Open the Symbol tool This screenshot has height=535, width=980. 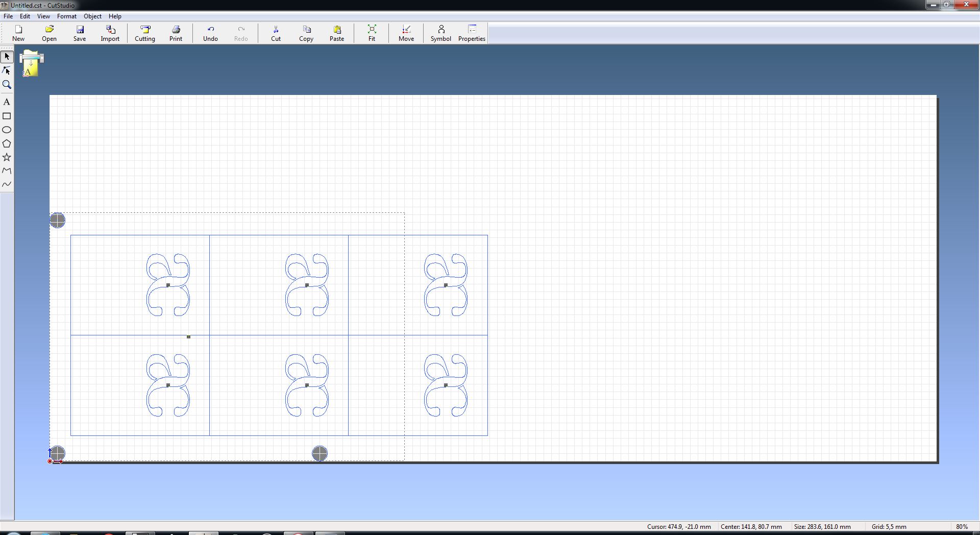(440, 33)
